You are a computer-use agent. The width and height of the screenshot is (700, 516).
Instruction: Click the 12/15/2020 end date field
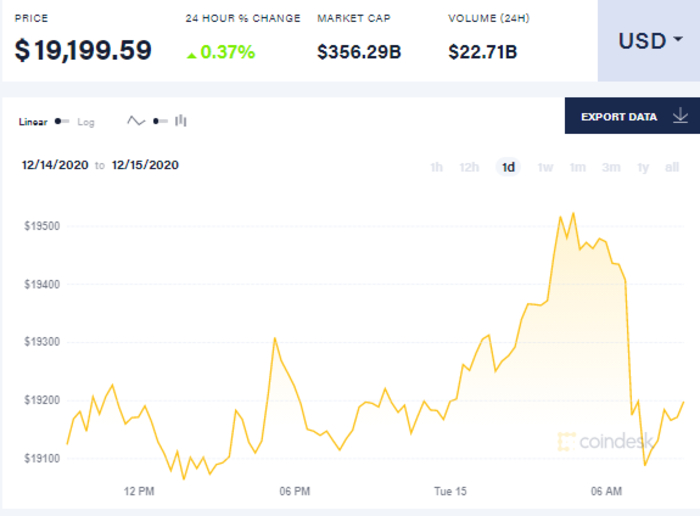tap(145, 165)
